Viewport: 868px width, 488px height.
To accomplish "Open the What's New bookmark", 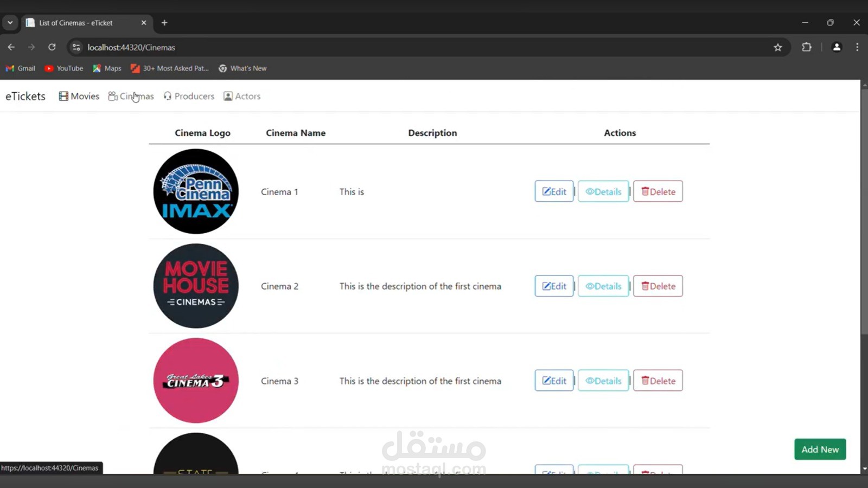I will pyautogui.click(x=242, y=68).
